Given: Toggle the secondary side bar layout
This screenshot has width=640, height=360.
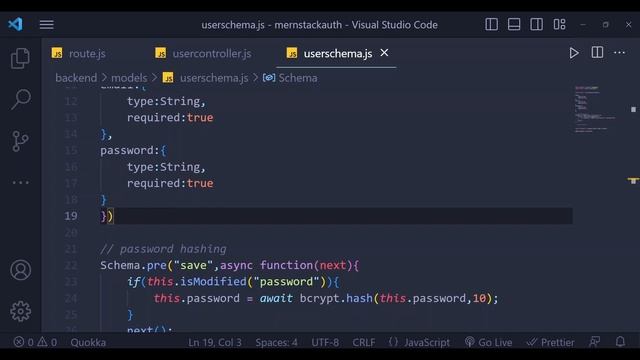Looking at the screenshot, I should (536, 24).
